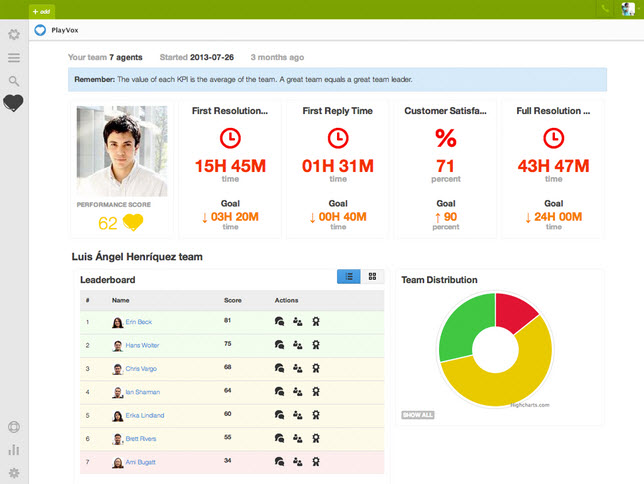This screenshot has width=644, height=484.
Task: Click the award badge icon for Ami Bugatt
Action: [x=315, y=461]
